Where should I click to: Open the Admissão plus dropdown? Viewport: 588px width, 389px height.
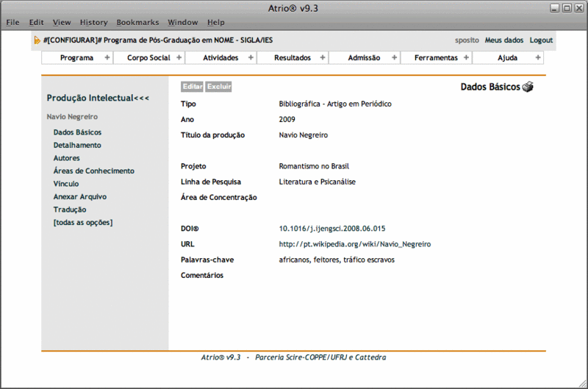394,58
